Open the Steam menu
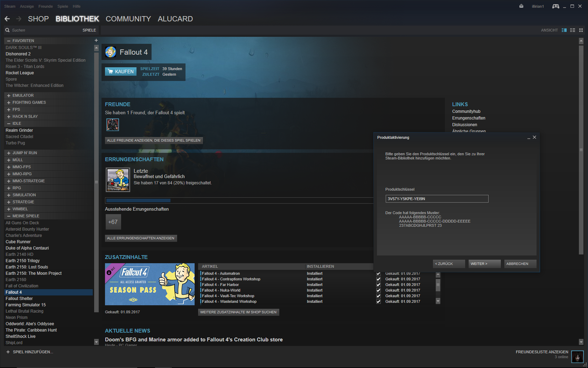588x368 pixels. [x=10, y=6]
